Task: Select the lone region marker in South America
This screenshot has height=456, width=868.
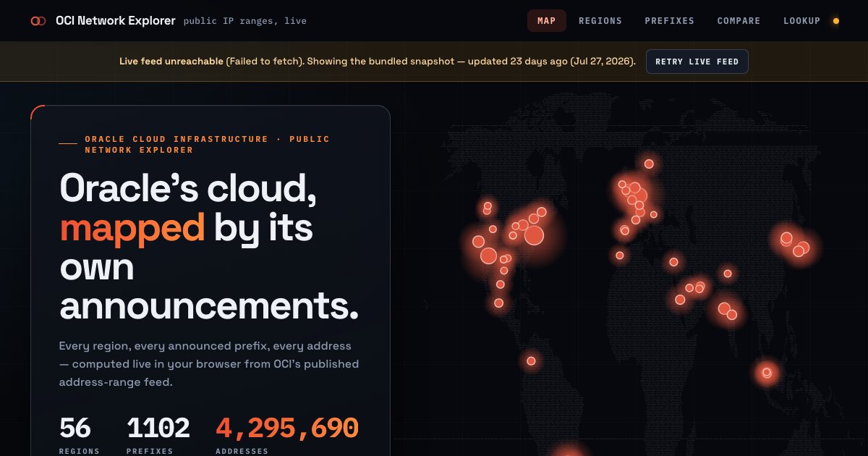Action: [x=531, y=360]
